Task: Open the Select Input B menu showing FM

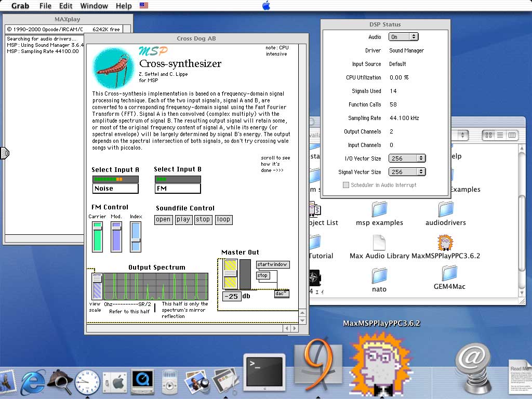Action: coord(178,189)
